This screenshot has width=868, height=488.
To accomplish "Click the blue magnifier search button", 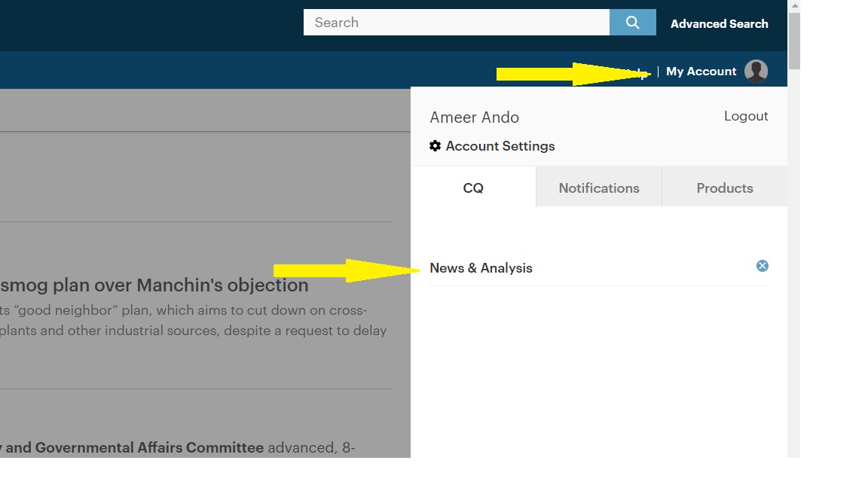I will (633, 22).
